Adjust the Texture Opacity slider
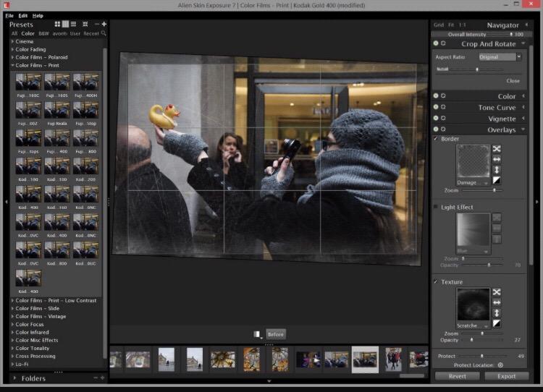 [x=482, y=340]
